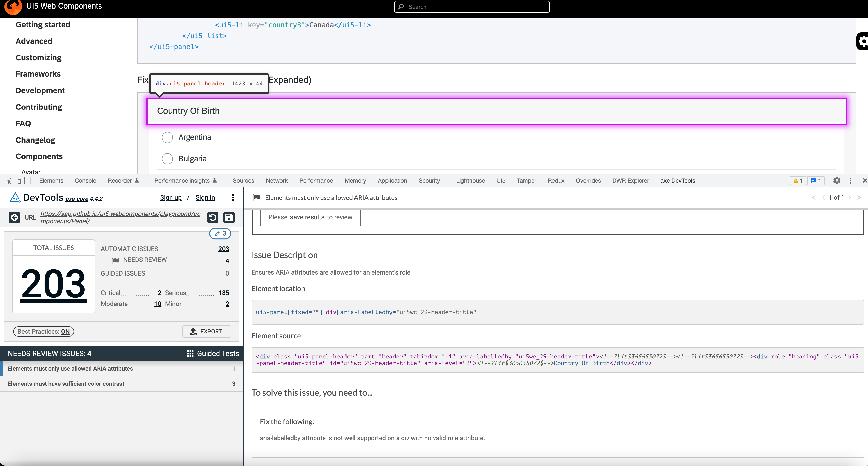Click the save results floppy disk icon
Image resolution: width=868 pixels, height=466 pixels.
point(229,217)
